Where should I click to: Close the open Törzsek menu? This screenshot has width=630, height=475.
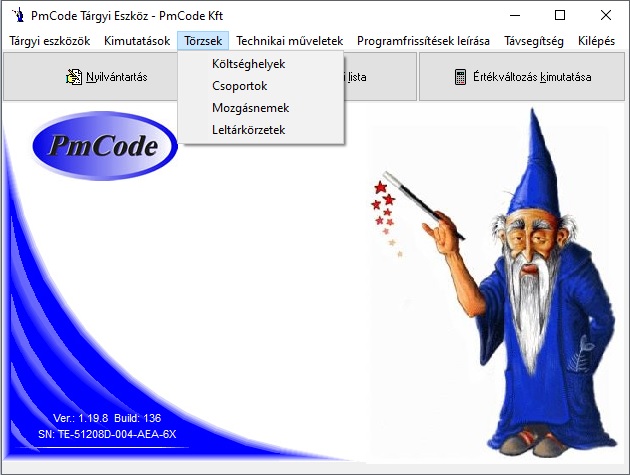coord(203,41)
